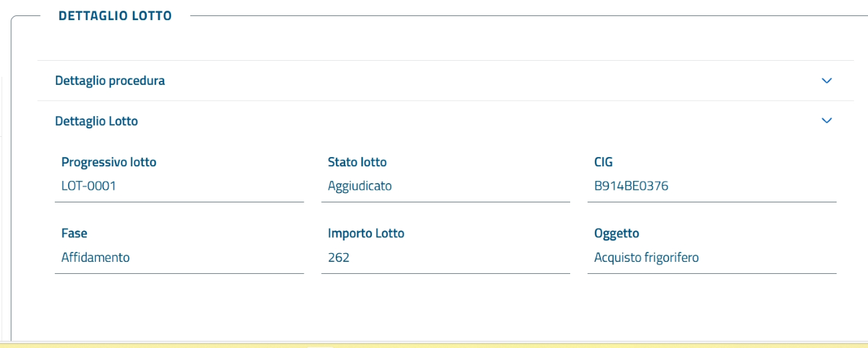The image size is (868, 348).
Task: Select the Dettaglio Lotto section title
Action: (x=96, y=121)
